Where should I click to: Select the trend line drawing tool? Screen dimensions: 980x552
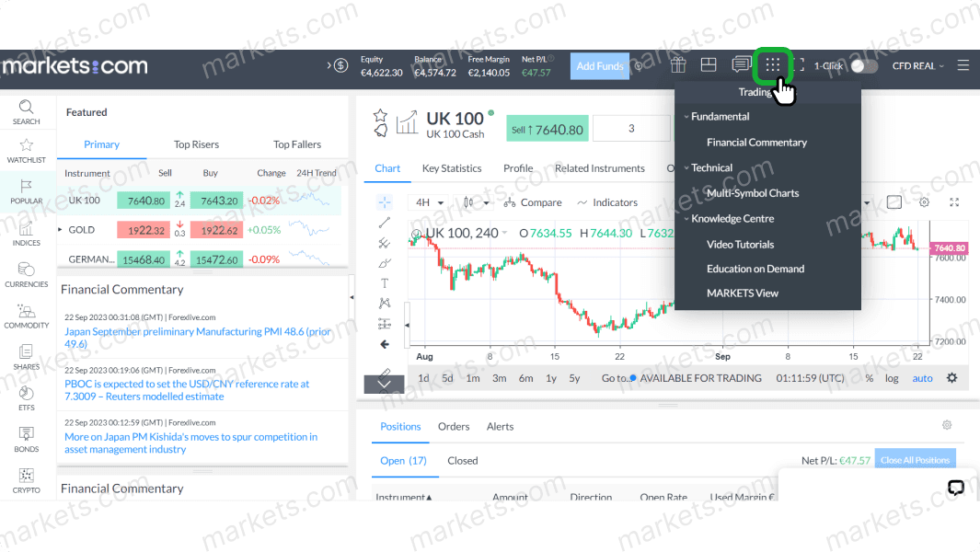tap(384, 224)
